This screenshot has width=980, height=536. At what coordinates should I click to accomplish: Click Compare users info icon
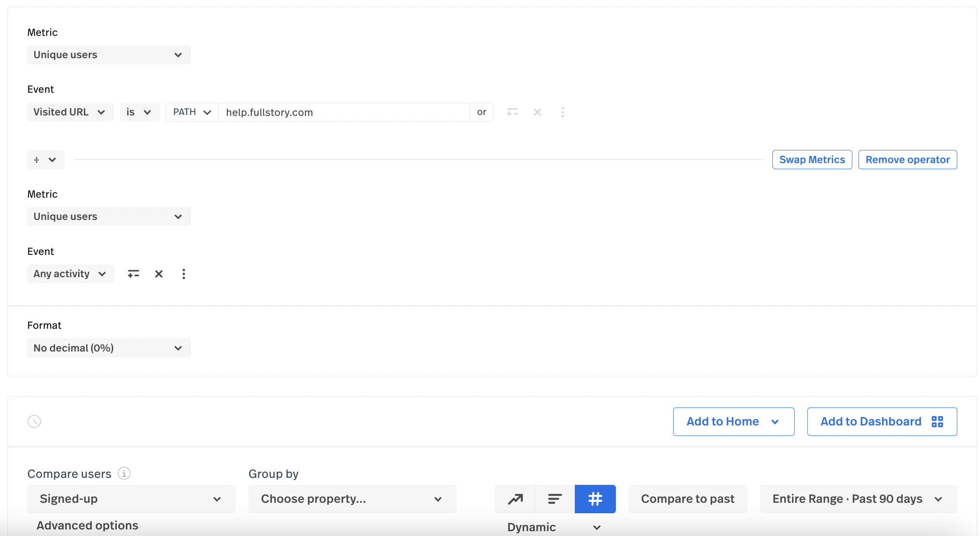click(124, 473)
